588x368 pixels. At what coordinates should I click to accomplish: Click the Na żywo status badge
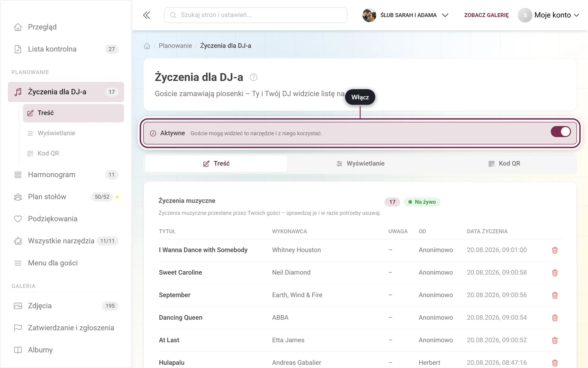422,202
